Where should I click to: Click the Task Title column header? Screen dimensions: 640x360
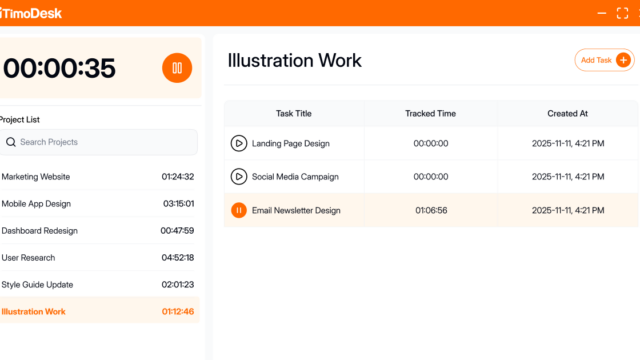(x=293, y=113)
